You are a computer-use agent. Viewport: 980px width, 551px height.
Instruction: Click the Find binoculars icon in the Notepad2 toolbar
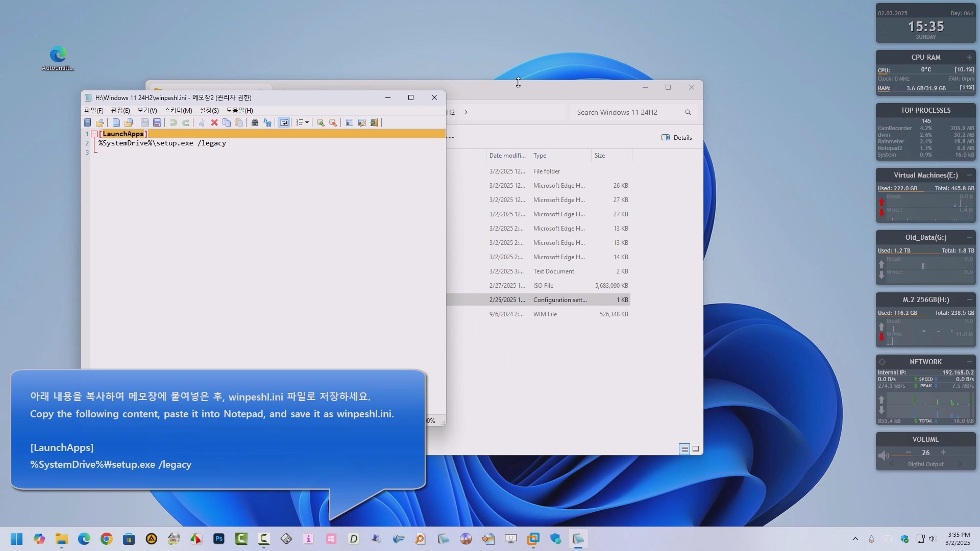(255, 122)
